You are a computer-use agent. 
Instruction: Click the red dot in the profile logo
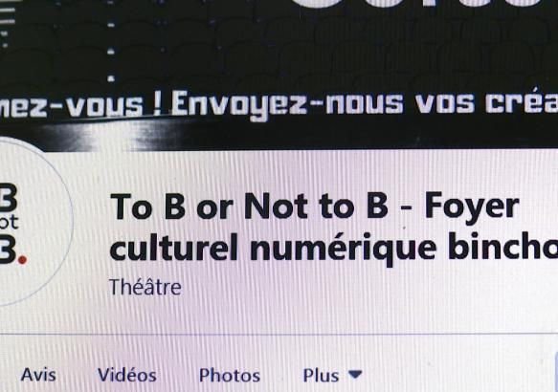pyautogui.click(x=22, y=260)
